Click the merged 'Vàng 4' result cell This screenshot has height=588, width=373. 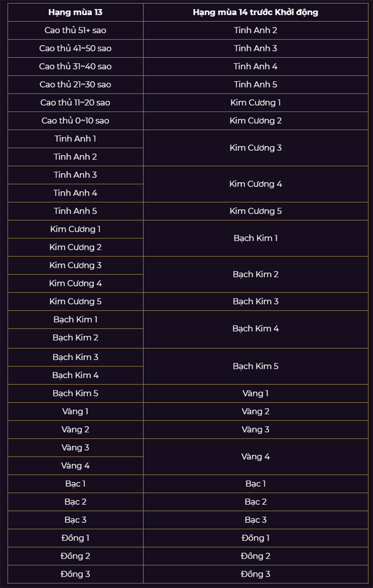pyautogui.click(x=256, y=457)
